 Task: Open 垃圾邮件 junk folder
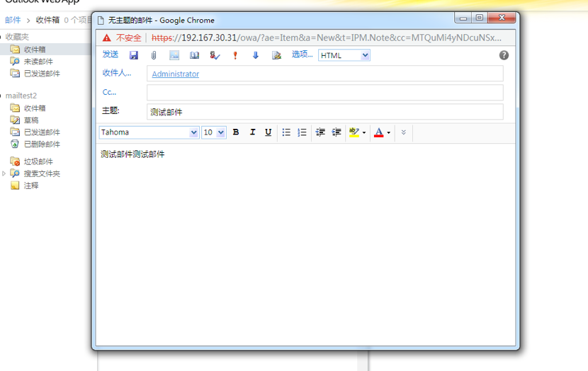[39, 161]
